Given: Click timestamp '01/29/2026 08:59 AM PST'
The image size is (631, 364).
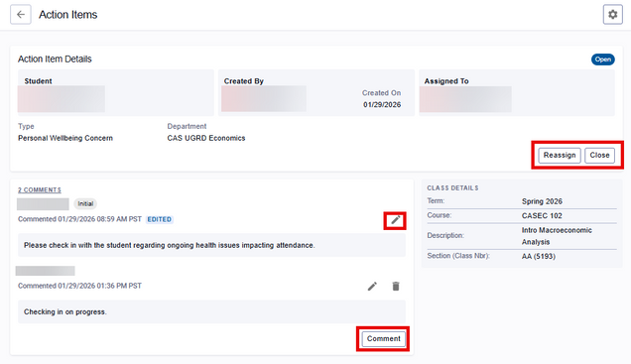Looking at the screenshot, I should pyautogui.click(x=100, y=219).
